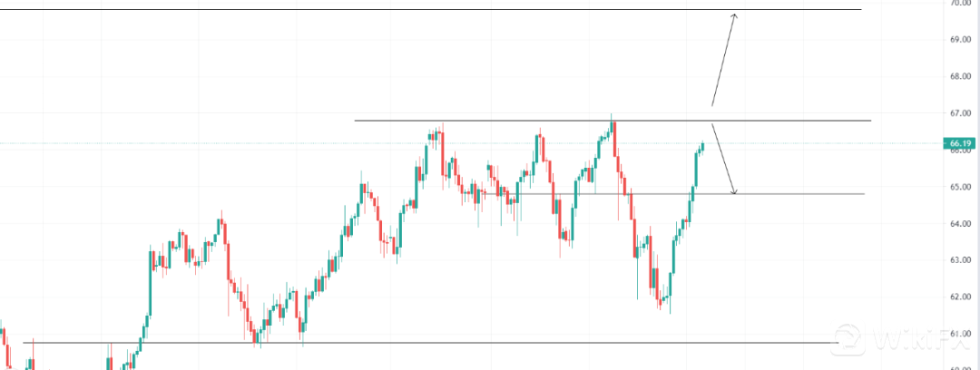
Task: Click the 61.00 price axis label
Action: tap(961, 334)
